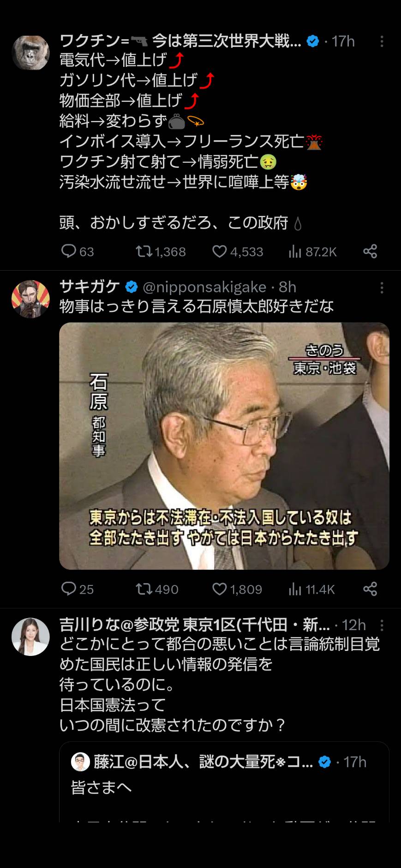This screenshot has height=868, width=401.
Task: Like the tweet with 4,533 likes
Action: click(237, 251)
